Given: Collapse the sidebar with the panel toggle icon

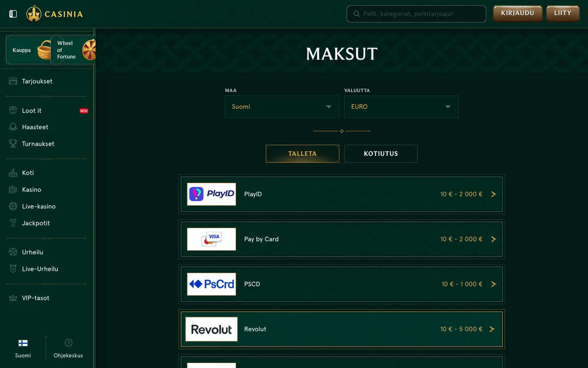Looking at the screenshot, I should coord(13,14).
